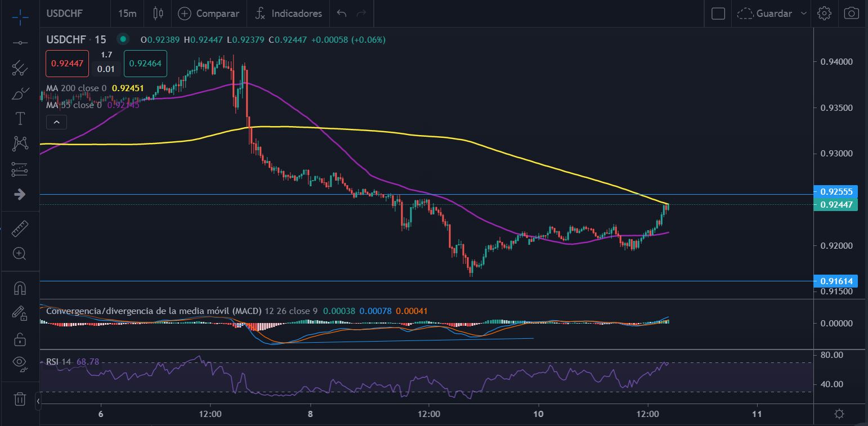Remove drawings with the trash icon

(x=20, y=398)
